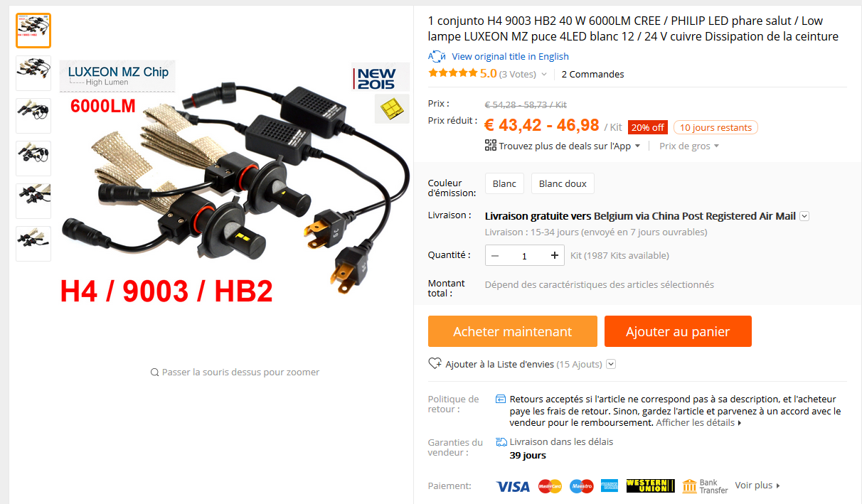Click the translate icon beside original title link

(436, 56)
